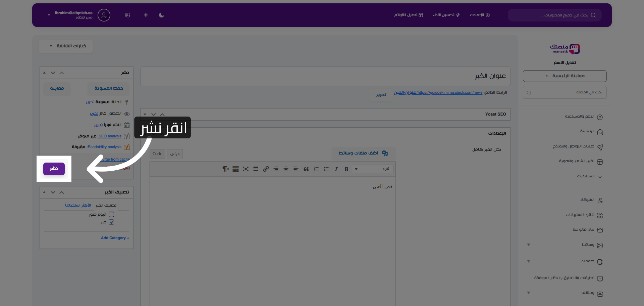Insert a blockquote using the quote icon
Image resolution: width=644 pixels, height=306 pixels.
click(306, 169)
